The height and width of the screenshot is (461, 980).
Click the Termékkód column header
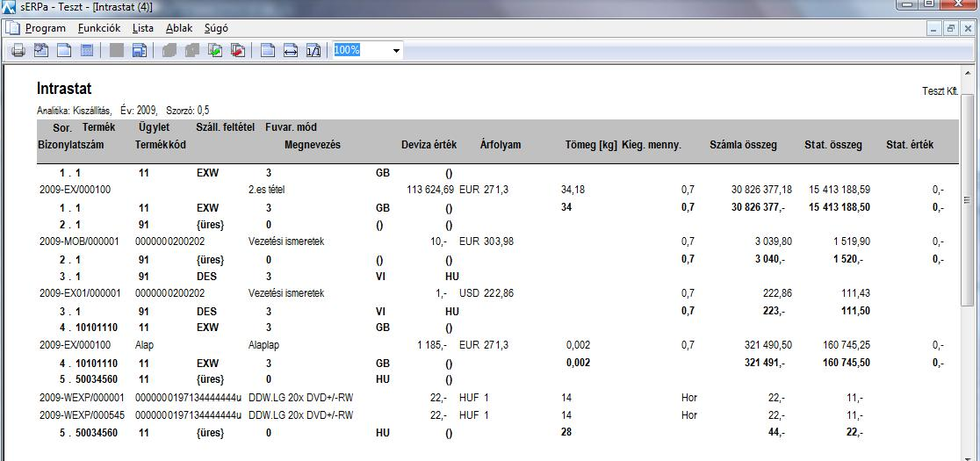pos(161,145)
